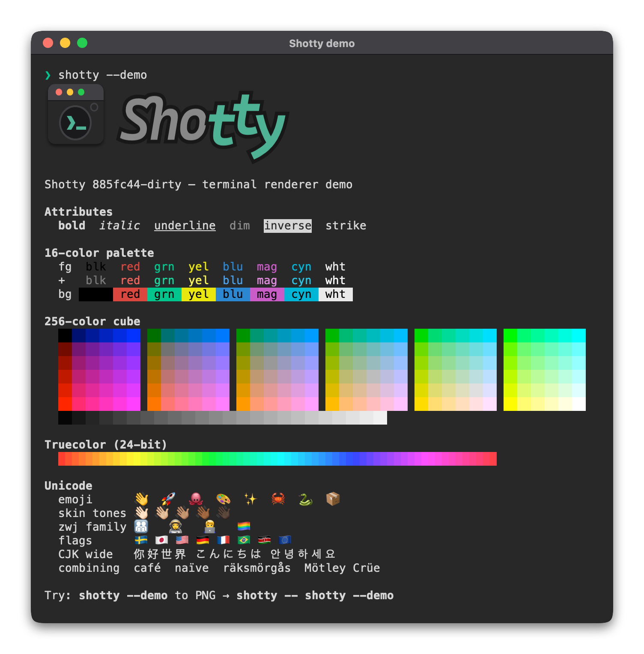Click the color cube block starting with black

click(99, 370)
